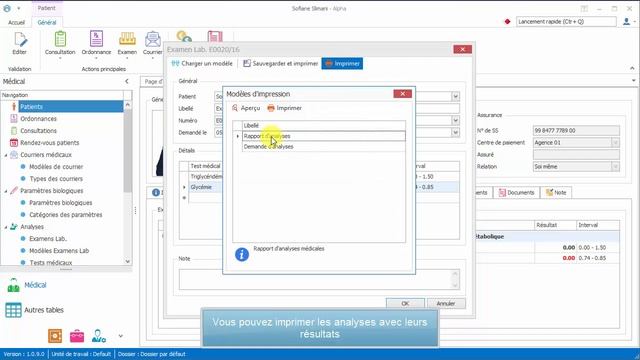Open the Centre de paiement dropdown
This screenshot has width=640, height=360.
(x=615, y=143)
